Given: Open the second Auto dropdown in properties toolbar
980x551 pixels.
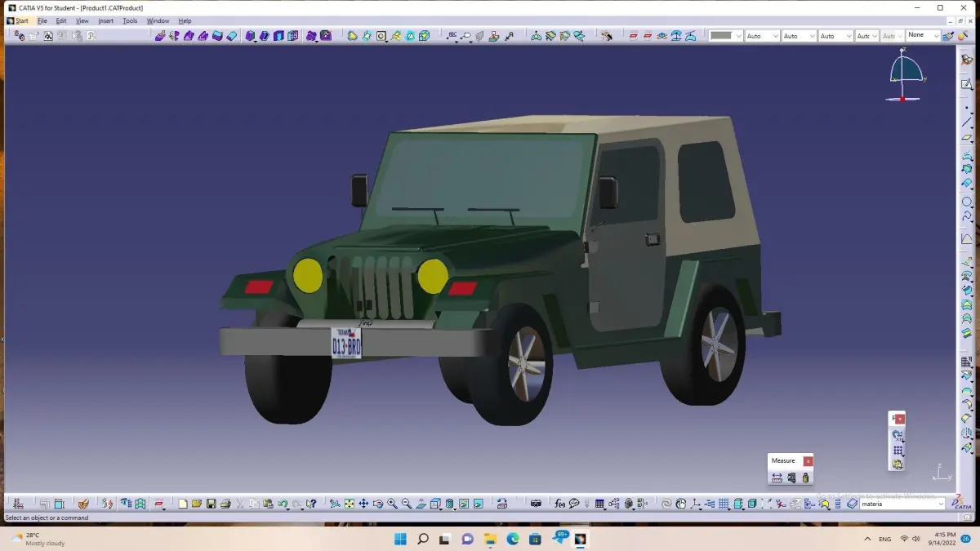Looking at the screenshot, I should 811,36.
